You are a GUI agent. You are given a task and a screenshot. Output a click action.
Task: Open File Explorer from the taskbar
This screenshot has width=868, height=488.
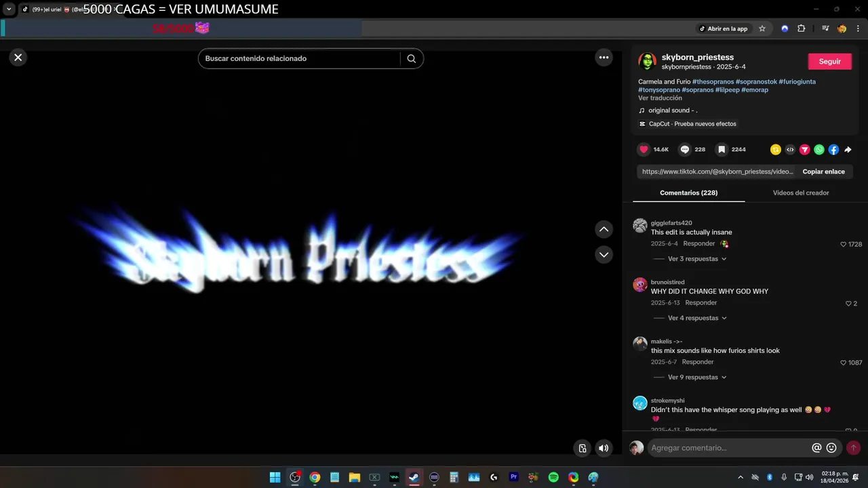click(x=354, y=477)
